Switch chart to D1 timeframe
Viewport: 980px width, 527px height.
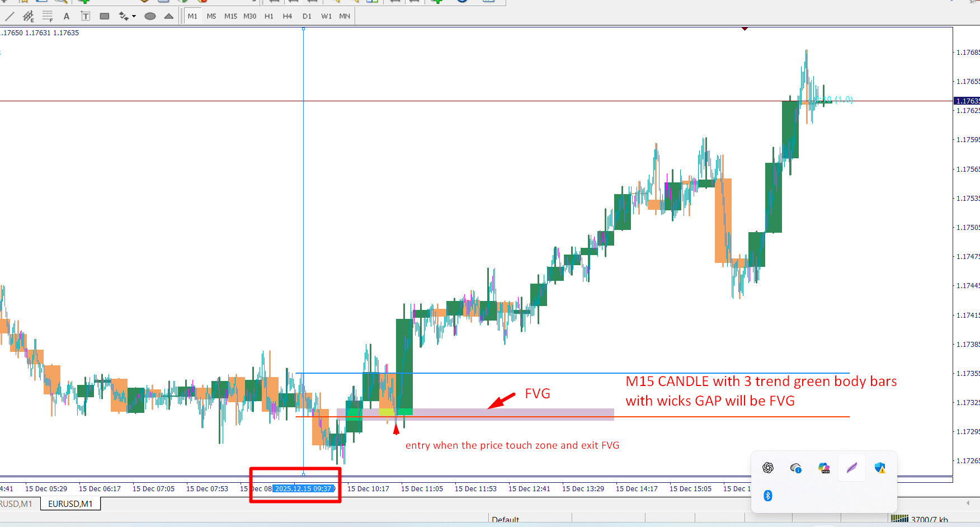(x=307, y=16)
